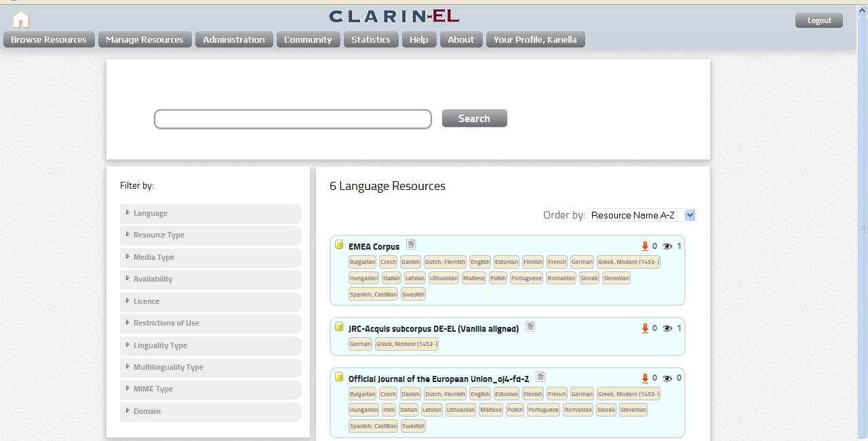
Task: Click the Polish tag in Official Journal
Action: 515,410
